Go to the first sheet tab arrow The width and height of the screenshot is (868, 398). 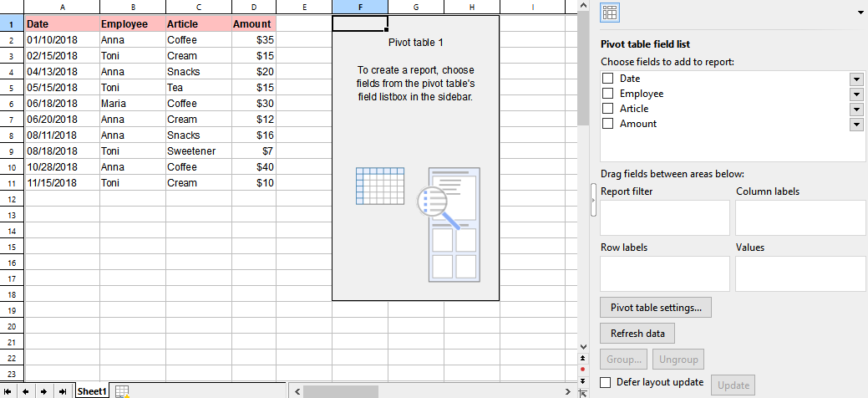tap(9, 391)
